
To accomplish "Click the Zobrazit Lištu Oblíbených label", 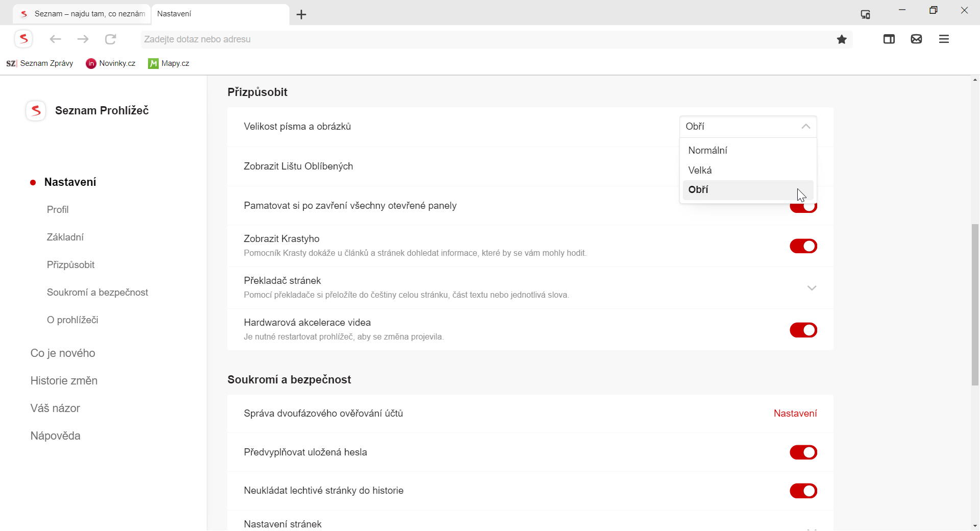I will (299, 166).
